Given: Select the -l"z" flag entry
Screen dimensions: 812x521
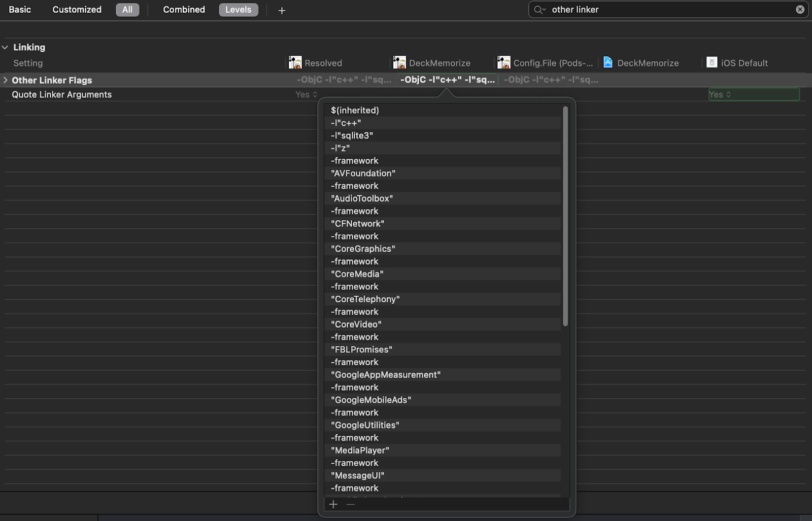Looking at the screenshot, I should tap(443, 148).
